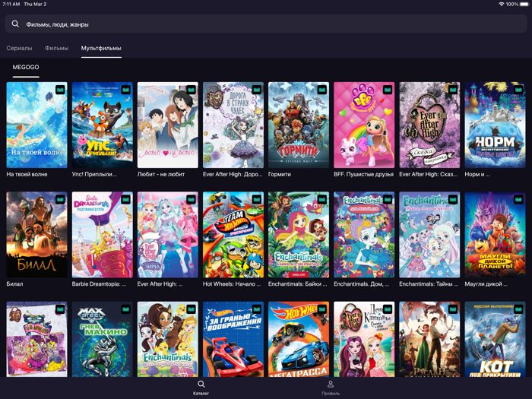Open 'Упс! Приплыли' poster

pyautogui.click(x=102, y=125)
